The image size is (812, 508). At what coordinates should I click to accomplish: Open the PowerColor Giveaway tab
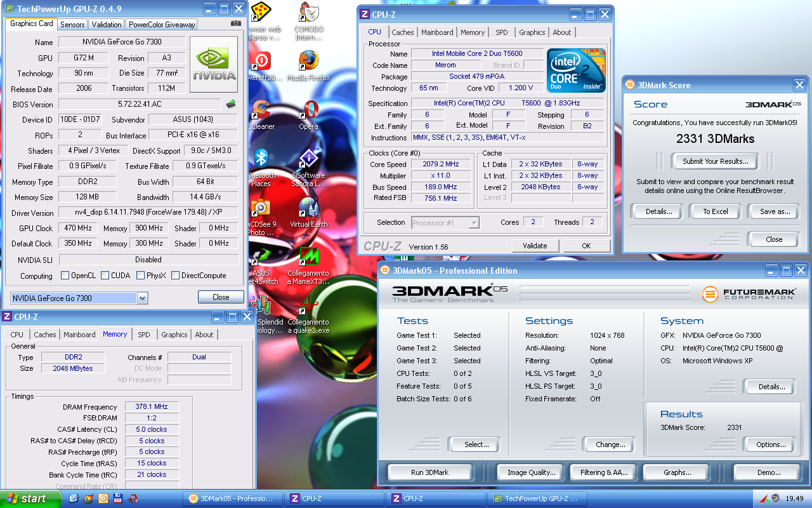click(x=162, y=25)
